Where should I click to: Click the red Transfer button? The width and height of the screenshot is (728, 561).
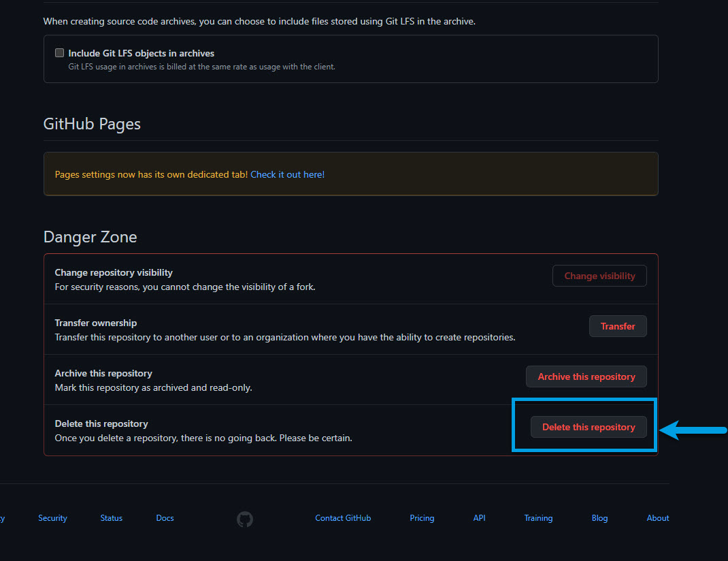617,326
